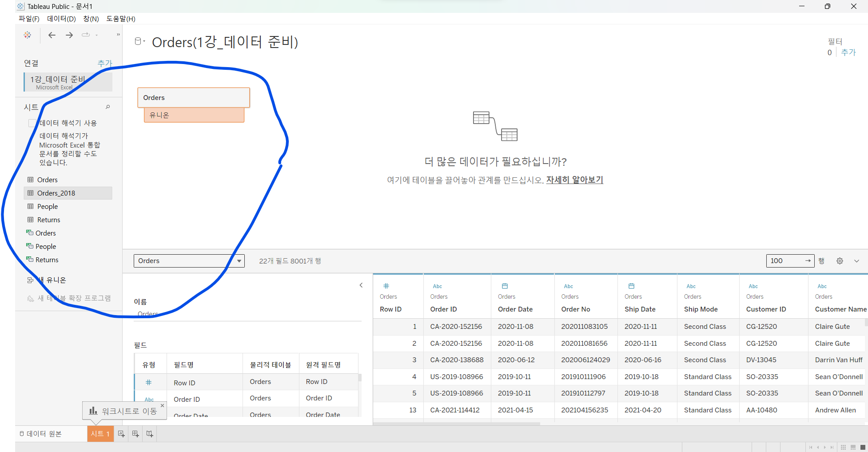Open the 창 menu
The height and width of the screenshot is (452, 868).
point(91,19)
